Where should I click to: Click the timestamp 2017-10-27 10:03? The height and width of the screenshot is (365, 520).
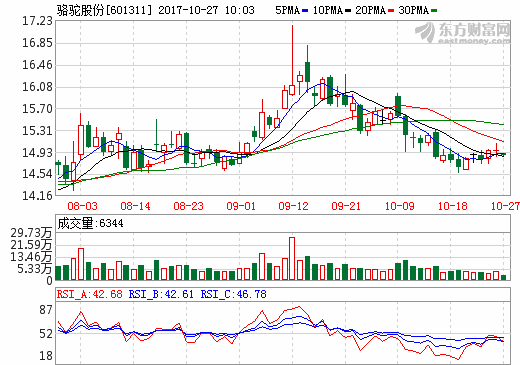pyautogui.click(x=206, y=10)
